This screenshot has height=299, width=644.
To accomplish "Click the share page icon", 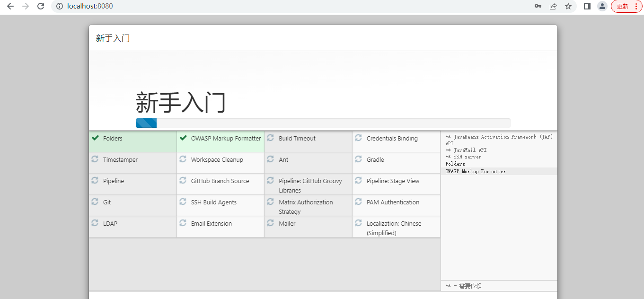I will pos(553,6).
